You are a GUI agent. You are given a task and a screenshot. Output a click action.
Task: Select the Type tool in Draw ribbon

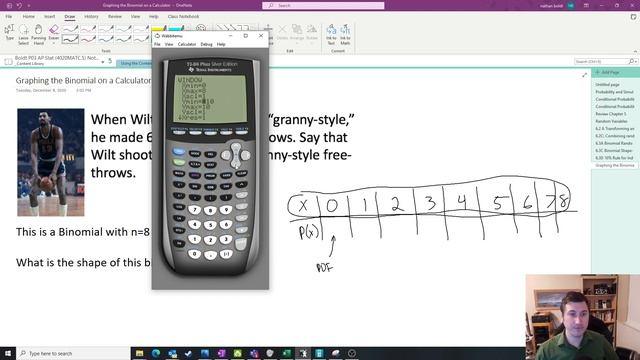point(9,33)
